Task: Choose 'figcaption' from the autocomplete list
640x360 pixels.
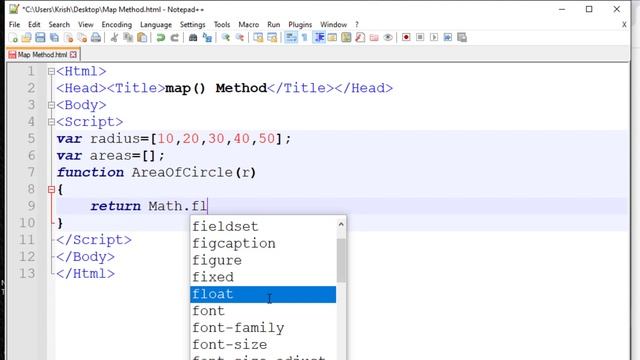Action: coord(263,244)
